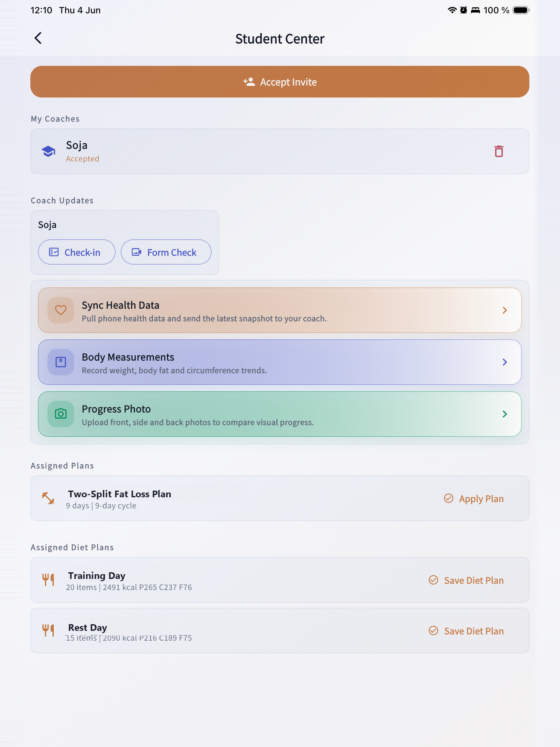Click the scale icon on Body Measurements
Image resolution: width=560 pixels, height=747 pixels.
click(x=61, y=362)
